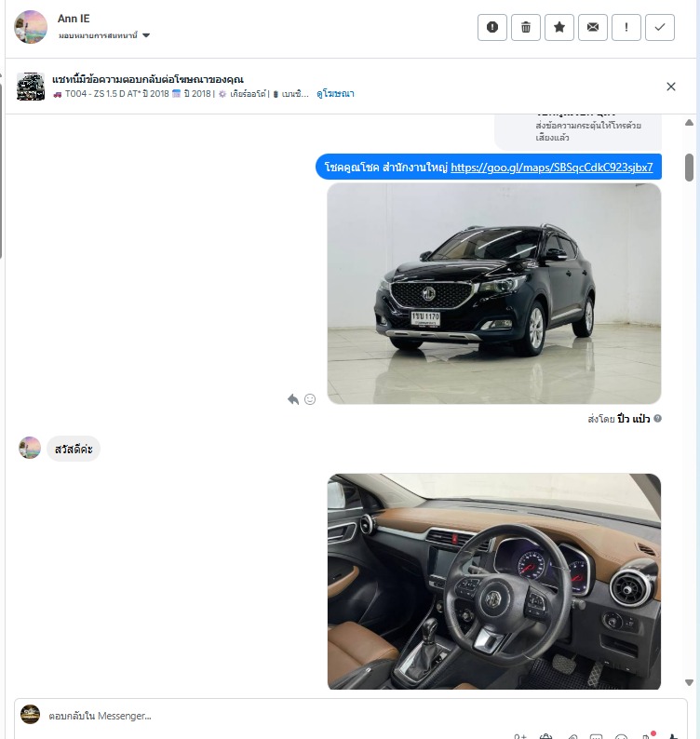
Task: Click Ann IE profile picture in header
Action: pyautogui.click(x=31, y=27)
